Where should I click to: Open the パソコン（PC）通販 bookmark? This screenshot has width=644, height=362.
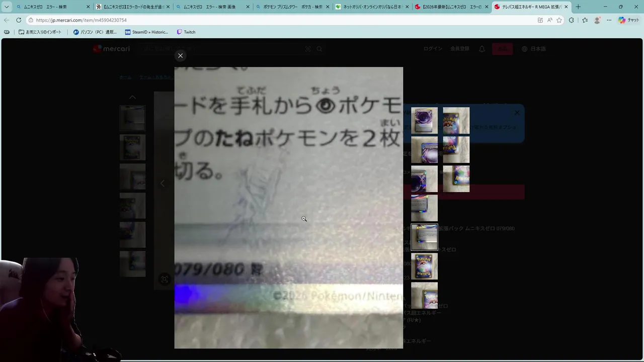point(95,32)
